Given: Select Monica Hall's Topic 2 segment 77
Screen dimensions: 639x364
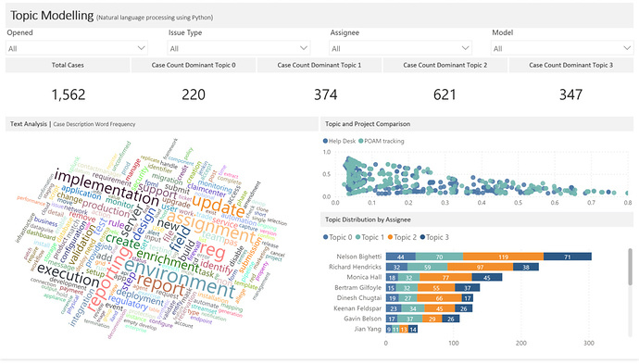Looking at the screenshot, I should (x=445, y=278).
